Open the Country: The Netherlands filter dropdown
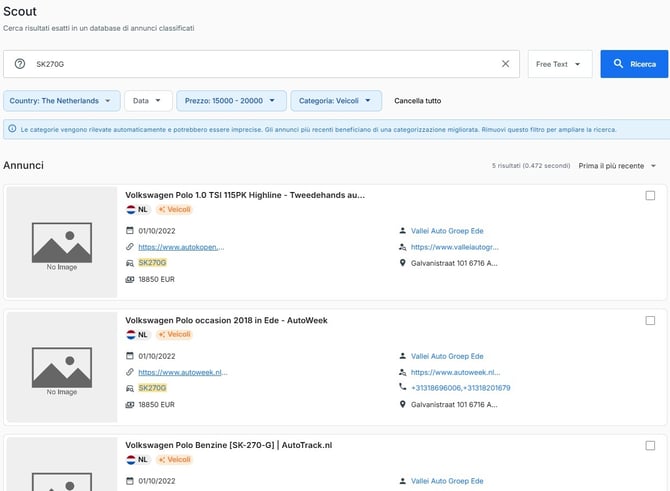Image resolution: width=670 pixels, height=491 pixels. pyautogui.click(x=62, y=101)
